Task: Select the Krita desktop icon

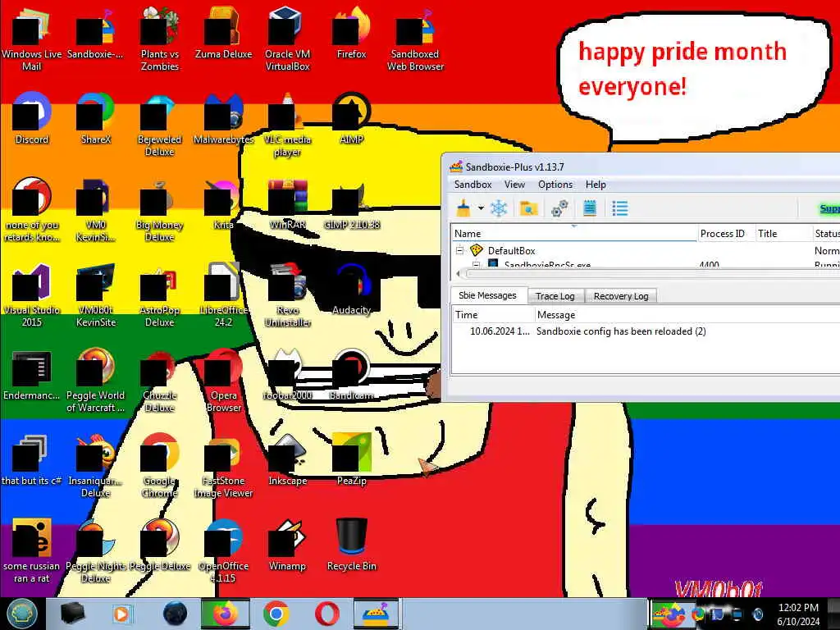Action: click(x=223, y=204)
